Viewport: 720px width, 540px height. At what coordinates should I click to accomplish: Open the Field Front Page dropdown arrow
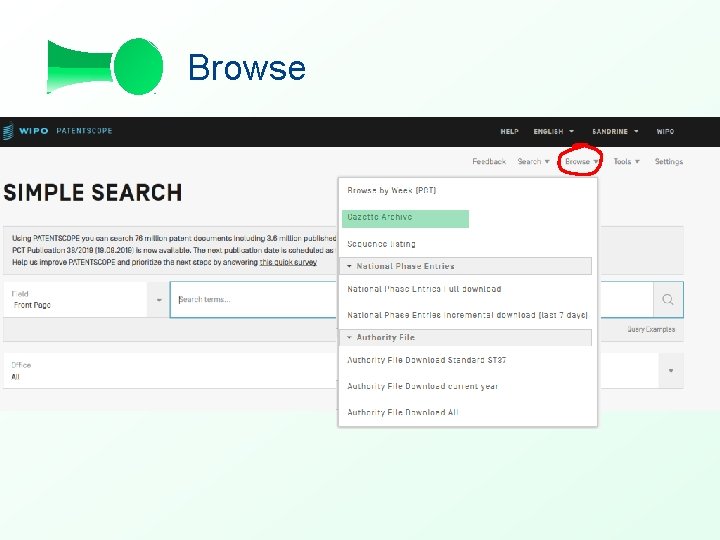click(159, 300)
